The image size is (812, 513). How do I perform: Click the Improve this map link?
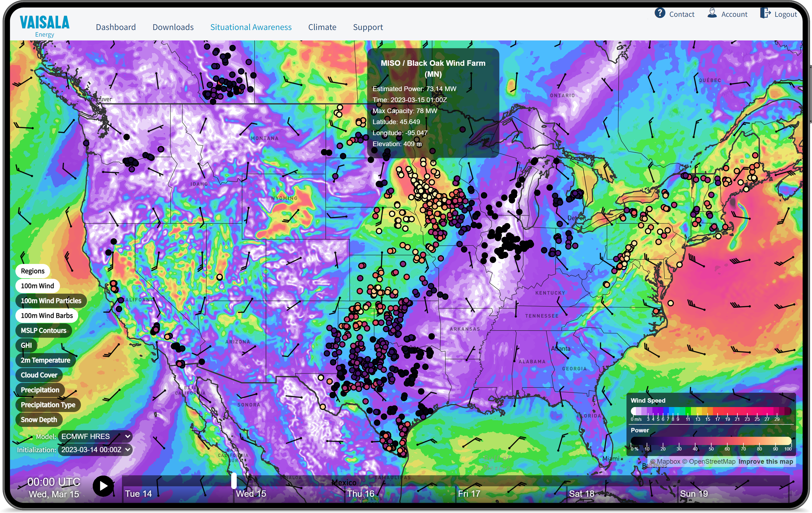765,462
